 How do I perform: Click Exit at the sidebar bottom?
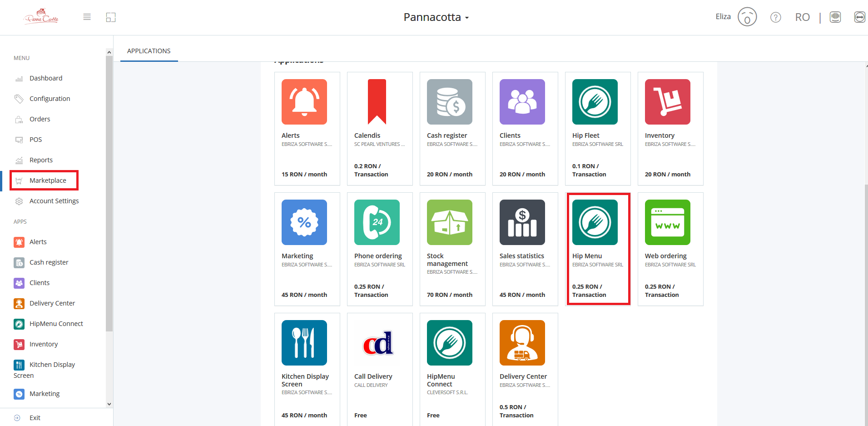click(x=35, y=418)
